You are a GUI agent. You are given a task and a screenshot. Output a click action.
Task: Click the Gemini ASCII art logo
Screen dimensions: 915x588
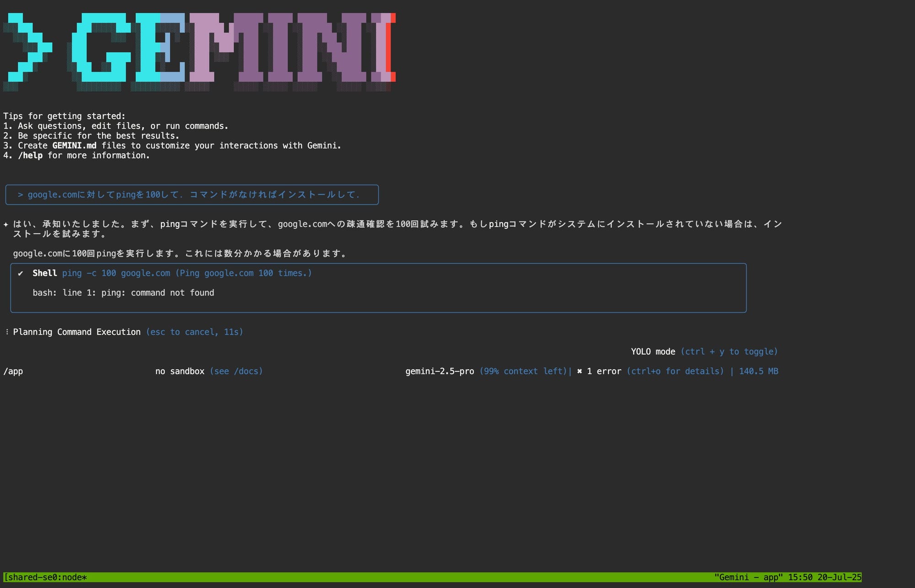[199, 52]
